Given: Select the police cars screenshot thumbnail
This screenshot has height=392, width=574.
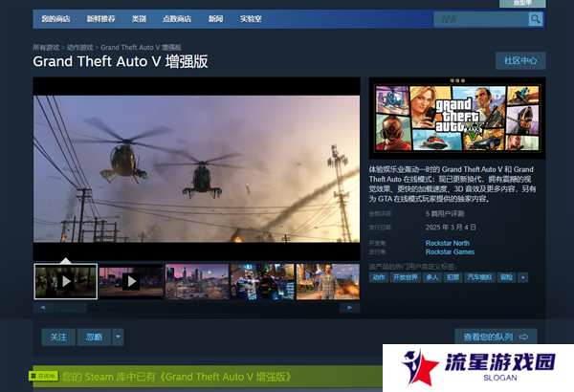Looking at the screenshot, I should coord(262,281).
